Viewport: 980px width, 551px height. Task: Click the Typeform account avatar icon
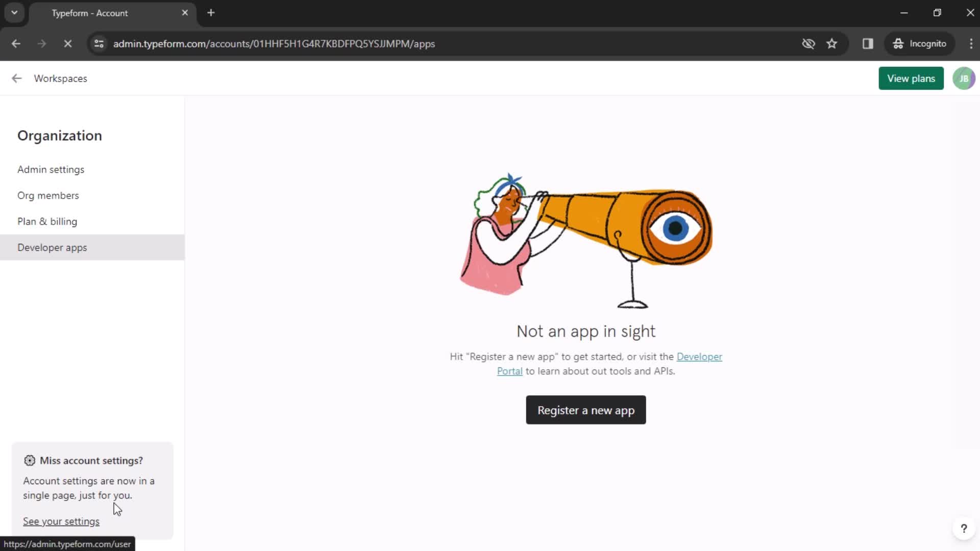click(964, 79)
